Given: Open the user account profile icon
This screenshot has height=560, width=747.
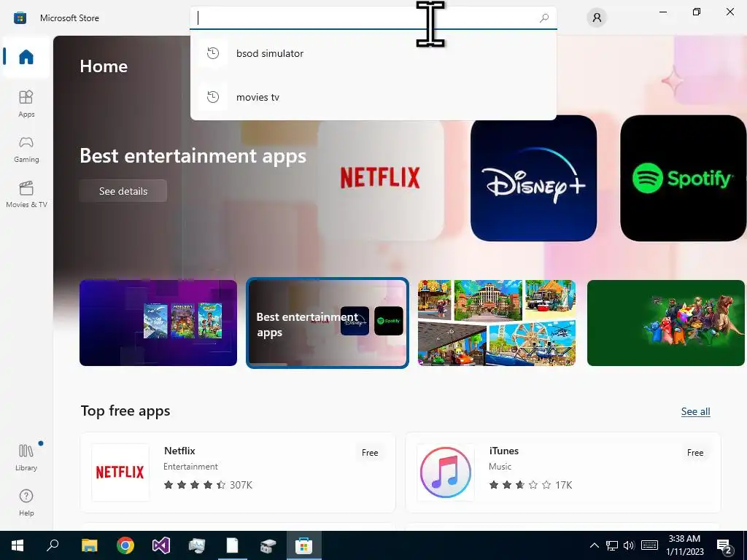Looking at the screenshot, I should [597, 18].
